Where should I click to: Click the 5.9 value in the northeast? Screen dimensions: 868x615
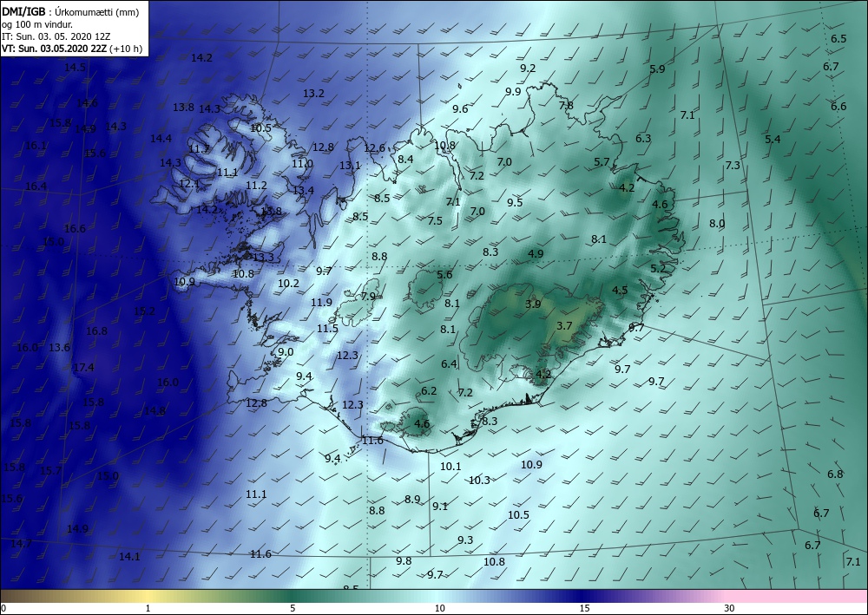pos(657,69)
